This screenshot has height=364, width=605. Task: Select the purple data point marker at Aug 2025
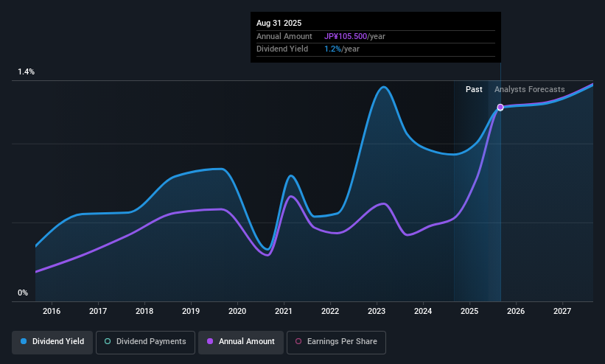click(x=500, y=108)
